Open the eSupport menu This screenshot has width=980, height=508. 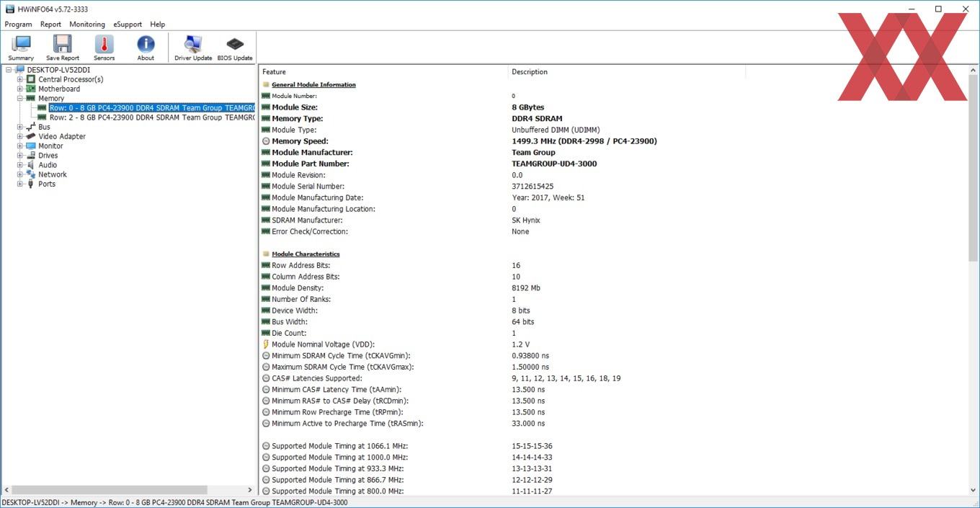128,24
